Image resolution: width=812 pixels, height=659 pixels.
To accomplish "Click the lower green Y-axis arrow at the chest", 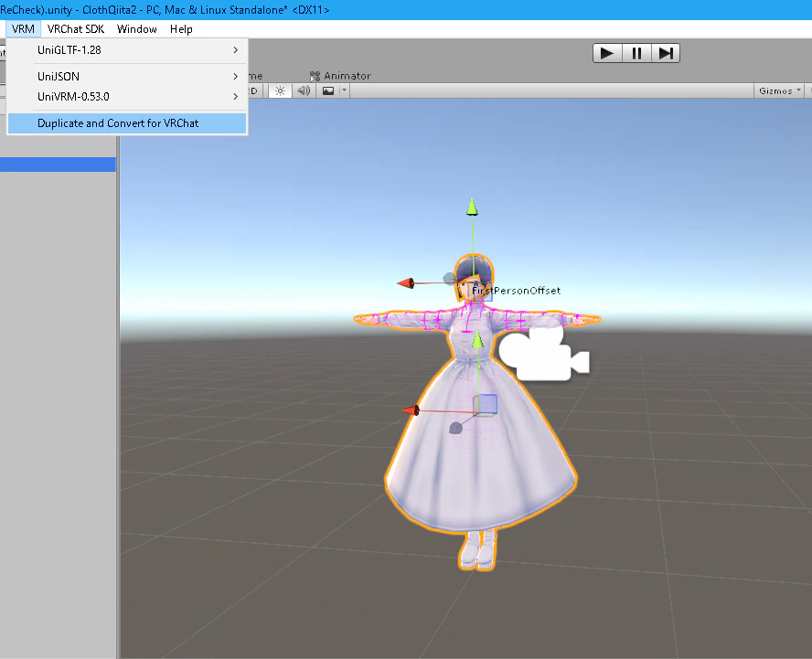I will pyautogui.click(x=477, y=340).
